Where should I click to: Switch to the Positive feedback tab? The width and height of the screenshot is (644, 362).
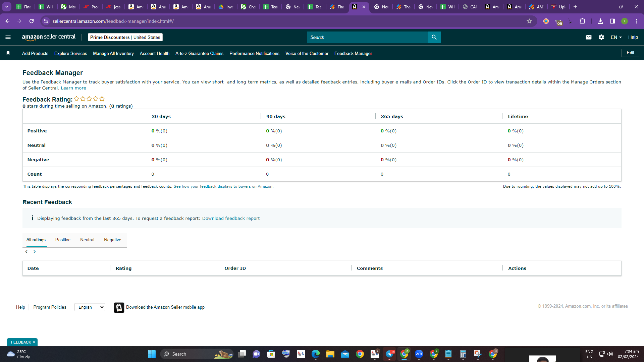click(63, 240)
